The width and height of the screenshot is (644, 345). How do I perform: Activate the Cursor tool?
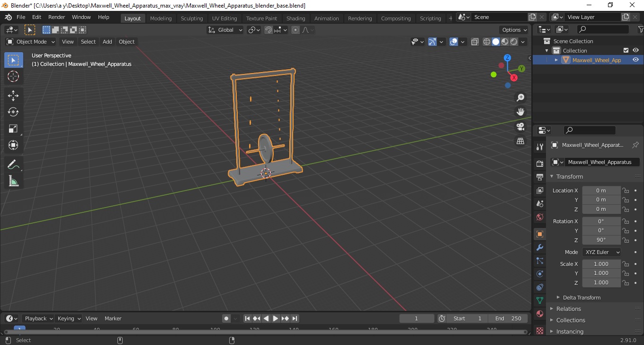pos(13,76)
